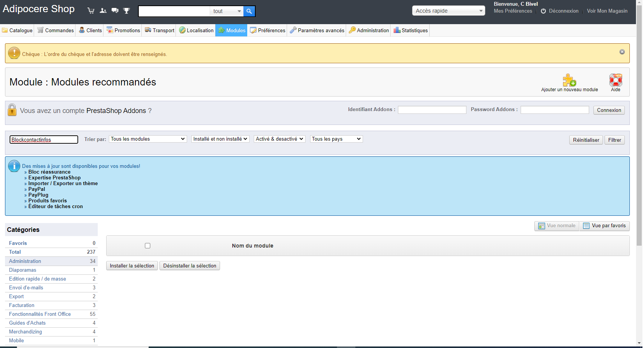Open the Tous les modules dropdown

[x=148, y=139]
